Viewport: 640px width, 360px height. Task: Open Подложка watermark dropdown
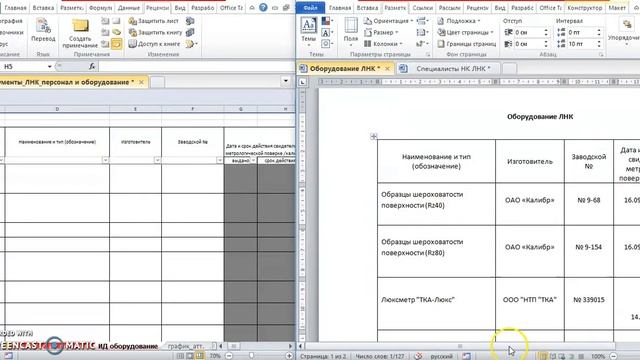pyautogui.click(x=459, y=21)
